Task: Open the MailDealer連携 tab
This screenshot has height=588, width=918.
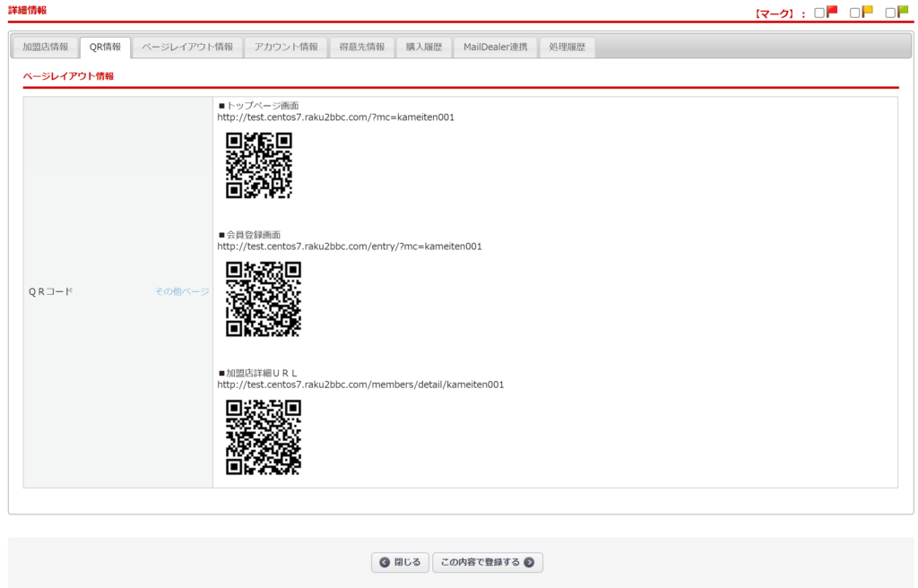Action: point(496,47)
